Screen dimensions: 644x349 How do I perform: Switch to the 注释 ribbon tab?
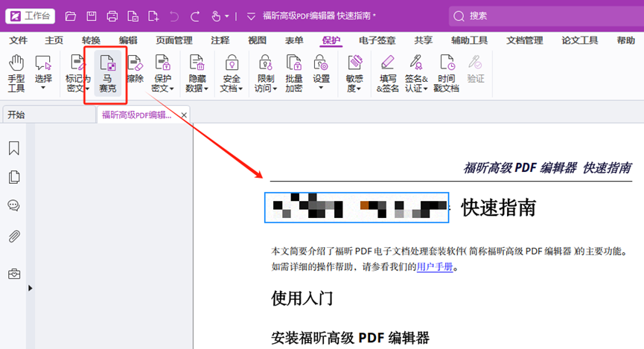pos(220,40)
